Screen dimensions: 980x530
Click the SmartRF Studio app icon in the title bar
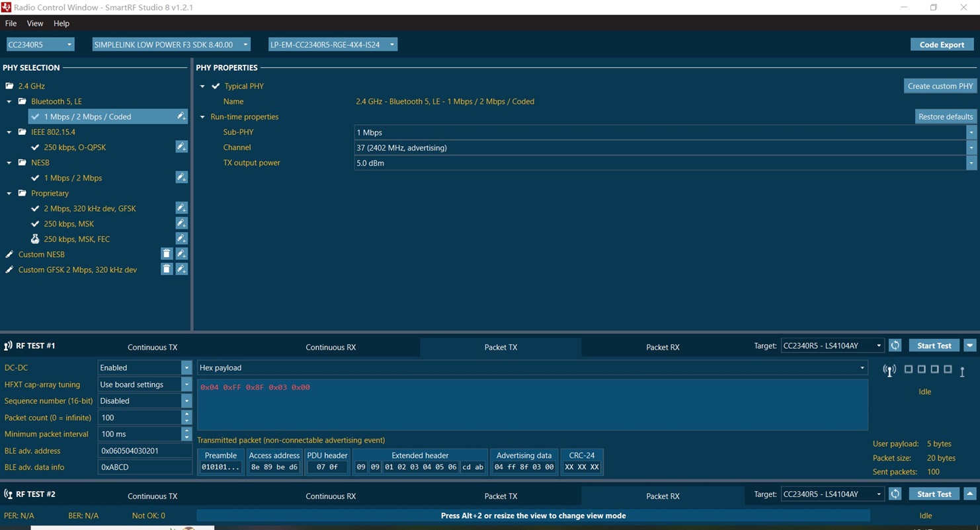coord(6,7)
